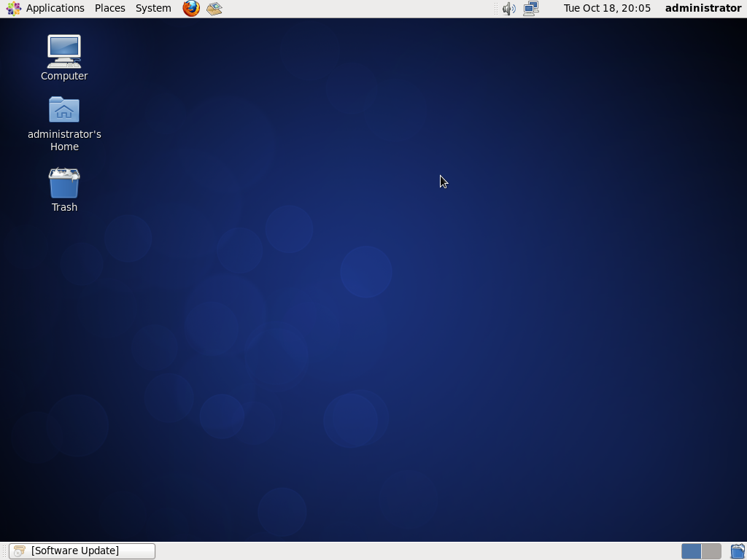Click the Software Update taskbar button
The image size is (747, 560).
tap(82, 551)
